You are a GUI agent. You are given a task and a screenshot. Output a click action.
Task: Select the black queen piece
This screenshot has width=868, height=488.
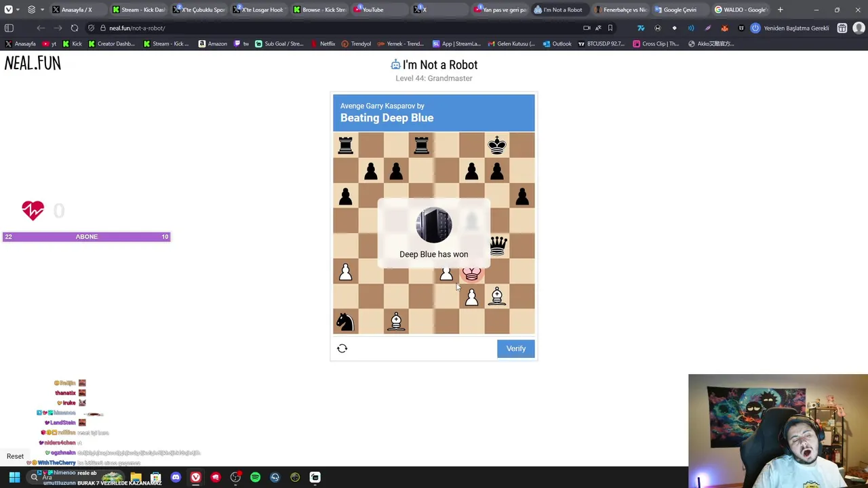[x=498, y=245]
